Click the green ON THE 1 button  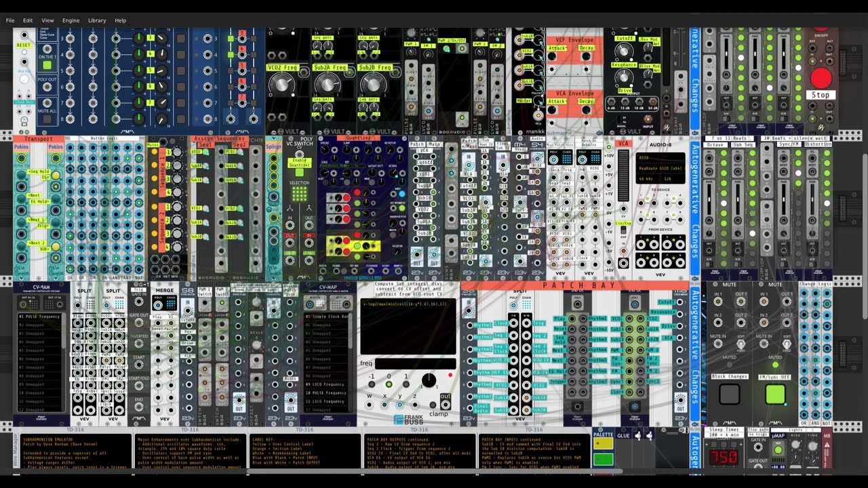click(47, 66)
